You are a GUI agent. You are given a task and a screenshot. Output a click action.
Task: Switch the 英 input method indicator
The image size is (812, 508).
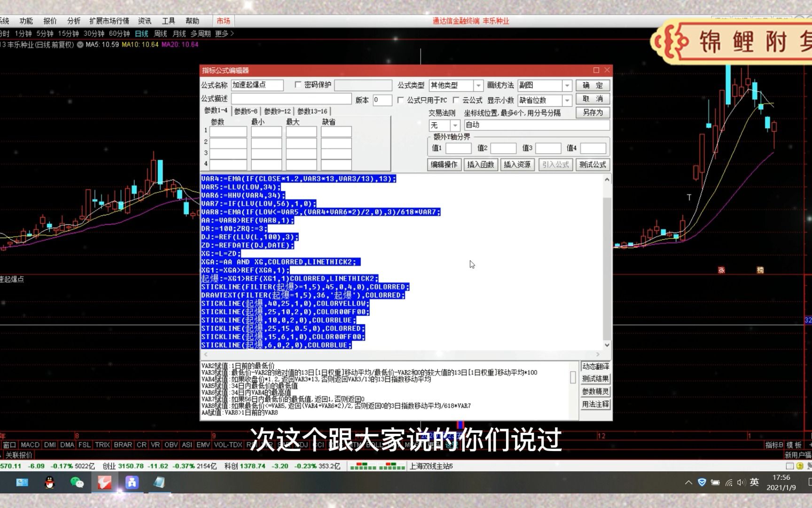(754, 482)
